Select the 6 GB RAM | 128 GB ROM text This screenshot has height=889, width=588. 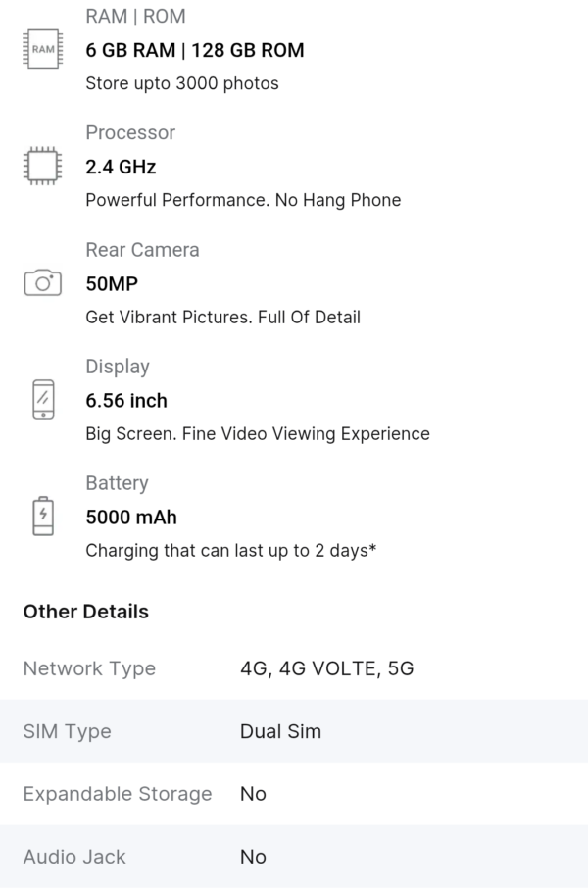pos(195,50)
